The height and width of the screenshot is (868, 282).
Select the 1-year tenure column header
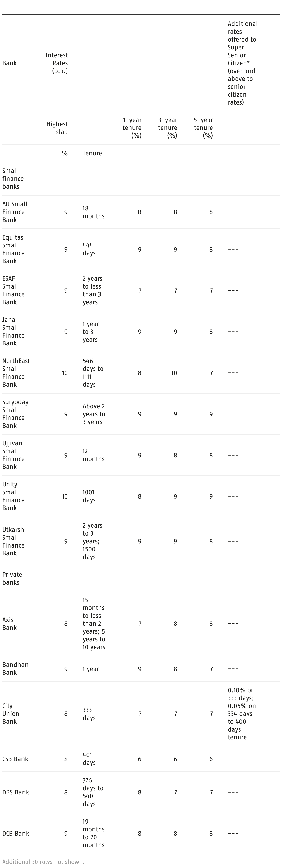pyautogui.click(x=132, y=128)
